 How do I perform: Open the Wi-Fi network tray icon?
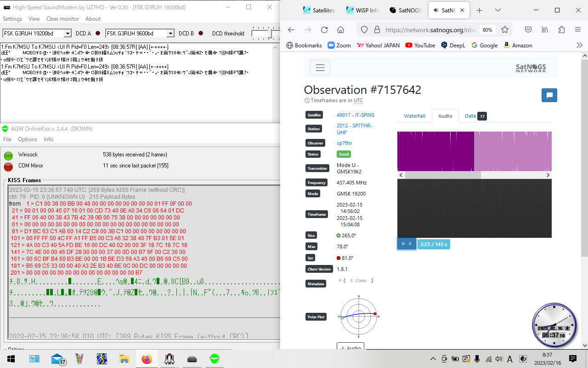(489, 359)
